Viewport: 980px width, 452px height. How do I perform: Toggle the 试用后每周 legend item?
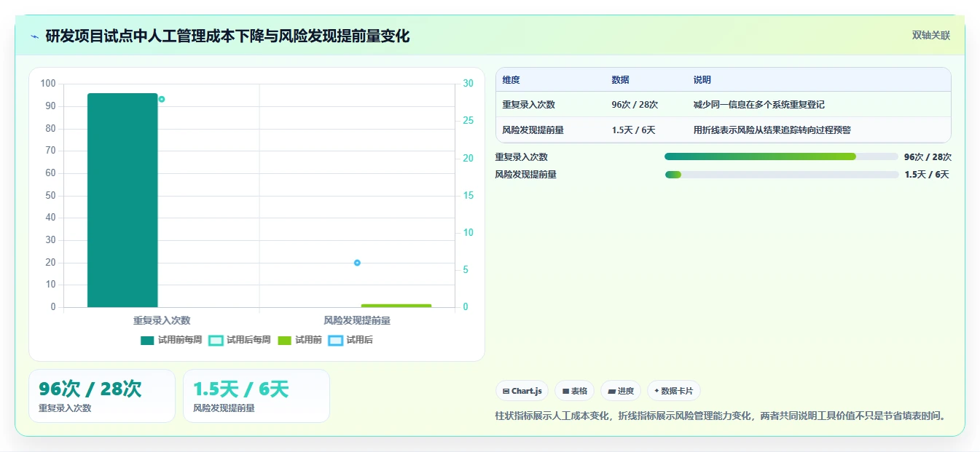click(240, 340)
